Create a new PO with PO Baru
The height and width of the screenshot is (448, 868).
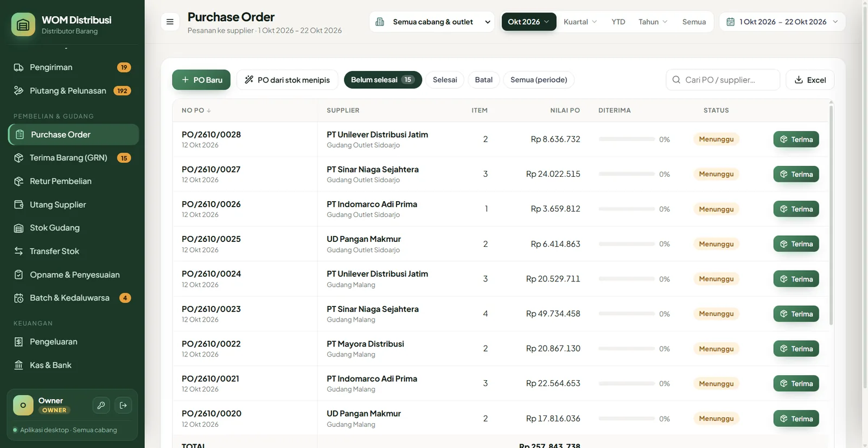tap(201, 80)
